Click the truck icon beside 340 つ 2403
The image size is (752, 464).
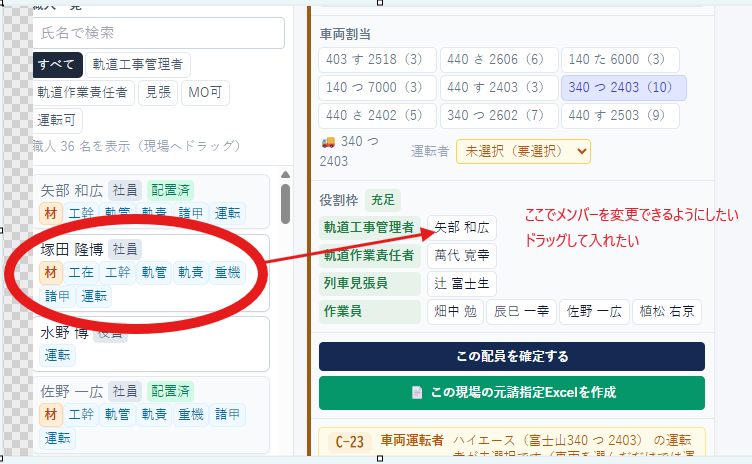328,142
